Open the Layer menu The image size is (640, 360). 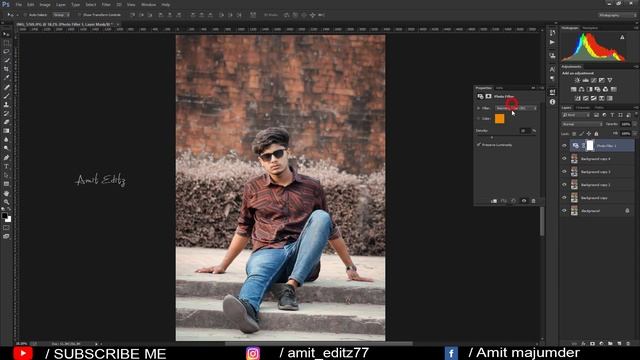click(61, 4)
